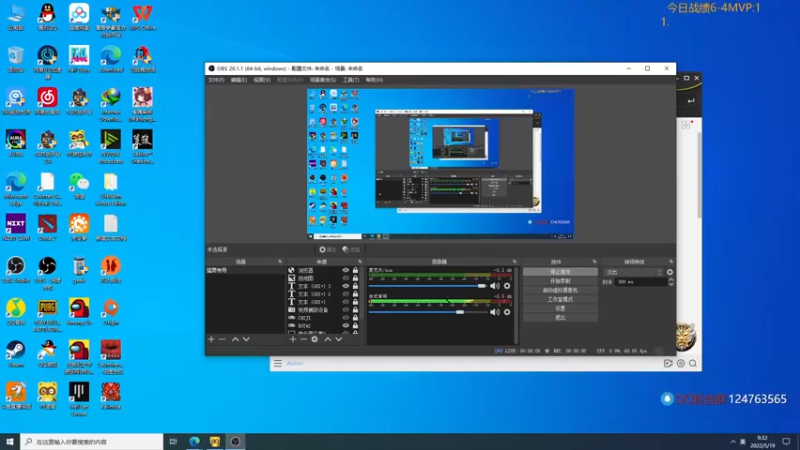
Task: Open 视图(V) View menu in OBS
Action: 262,80
